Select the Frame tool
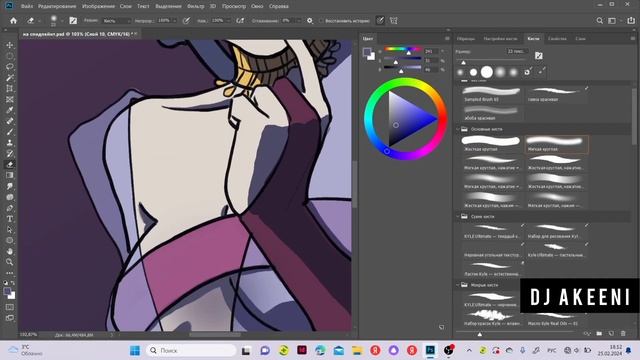The height and width of the screenshot is (360, 640). pyautogui.click(x=10, y=99)
